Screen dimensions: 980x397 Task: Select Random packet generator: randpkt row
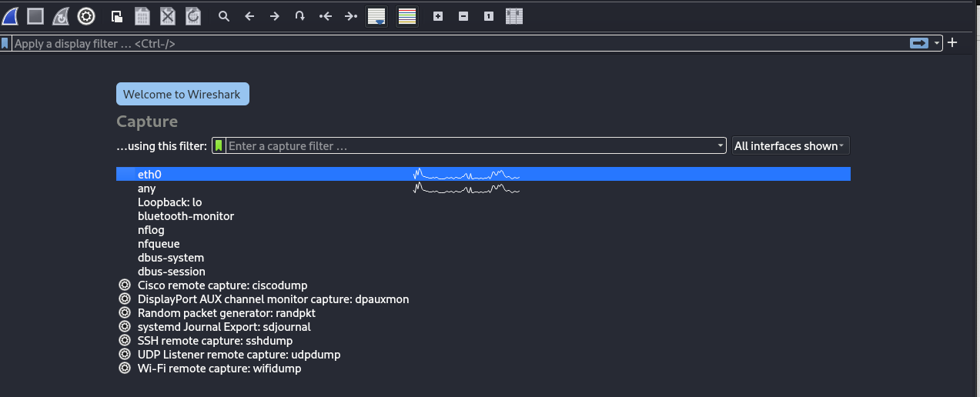click(483, 313)
